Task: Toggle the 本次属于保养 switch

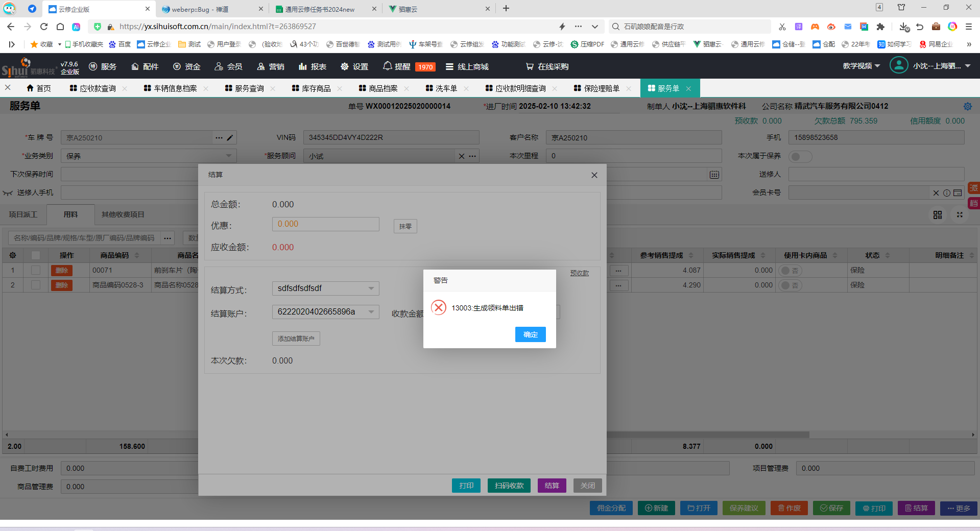Action: coord(799,156)
